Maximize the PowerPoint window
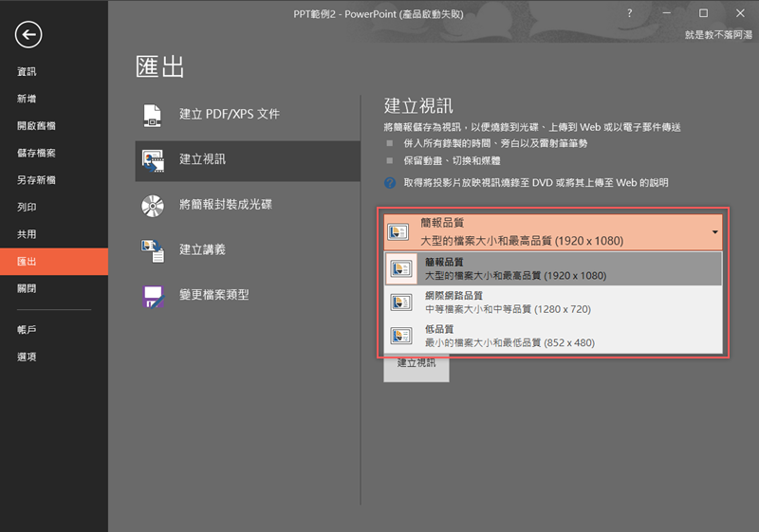The image size is (759, 532). (703, 13)
